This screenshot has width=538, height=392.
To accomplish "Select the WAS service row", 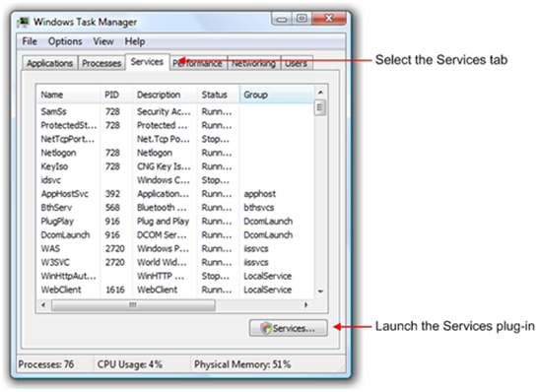I will coord(175,248).
